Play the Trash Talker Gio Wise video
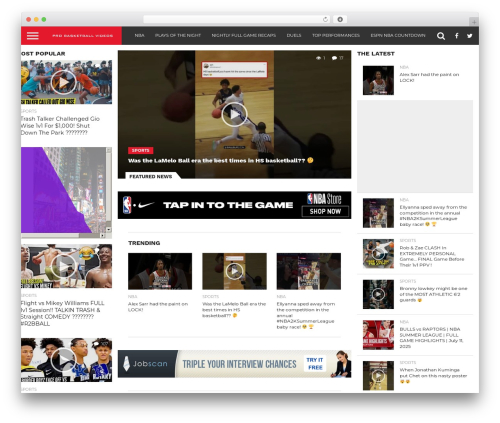500x423 pixels. pyautogui.click(x=63, y=82)
